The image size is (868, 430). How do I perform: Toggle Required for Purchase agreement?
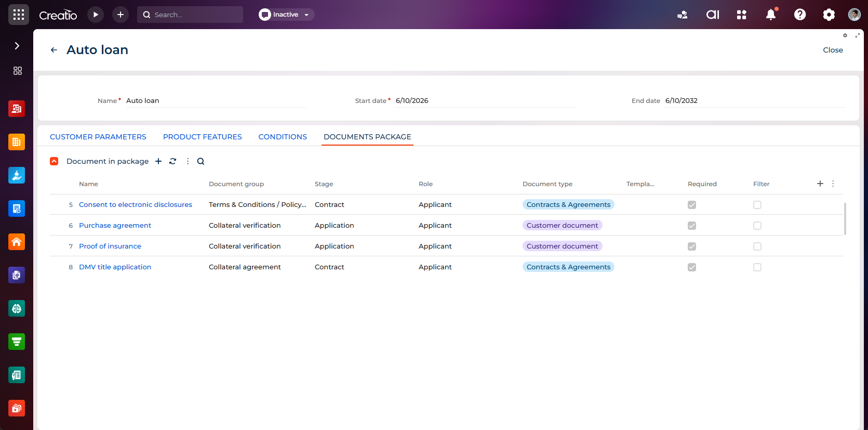692,226
